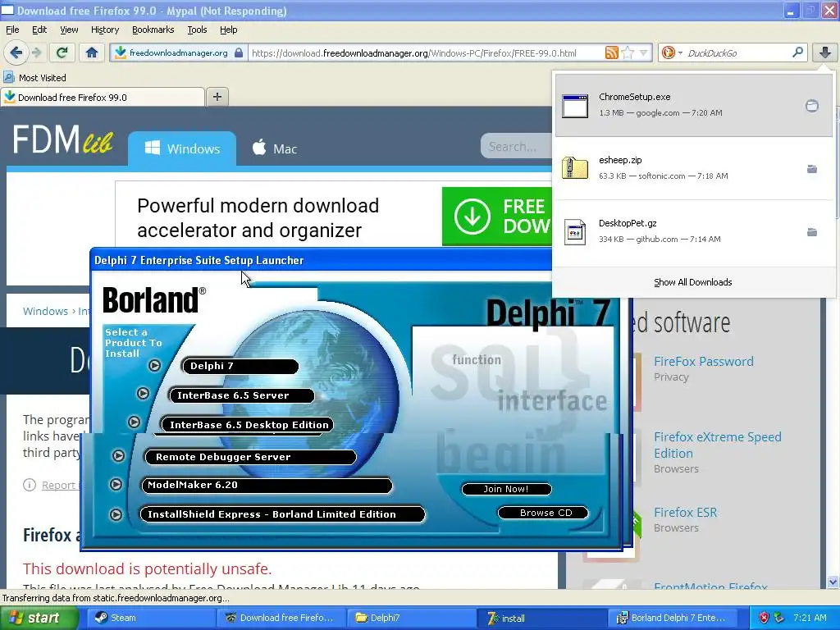Open the View menu
Image resolution: width=840 pixels, height=630 pixels.
click(69, 30)
